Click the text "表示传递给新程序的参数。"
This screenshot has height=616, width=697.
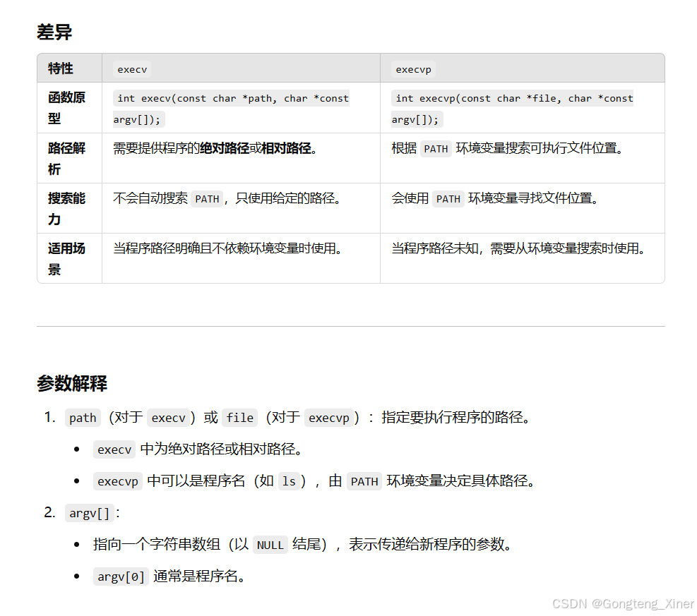tap(430, 545)
